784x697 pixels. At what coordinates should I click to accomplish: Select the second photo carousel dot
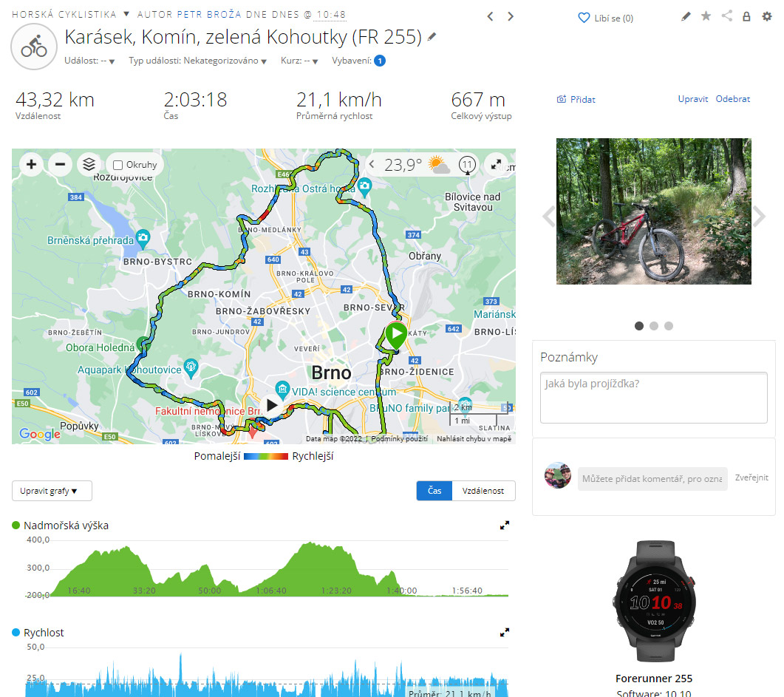pos(653,326)
